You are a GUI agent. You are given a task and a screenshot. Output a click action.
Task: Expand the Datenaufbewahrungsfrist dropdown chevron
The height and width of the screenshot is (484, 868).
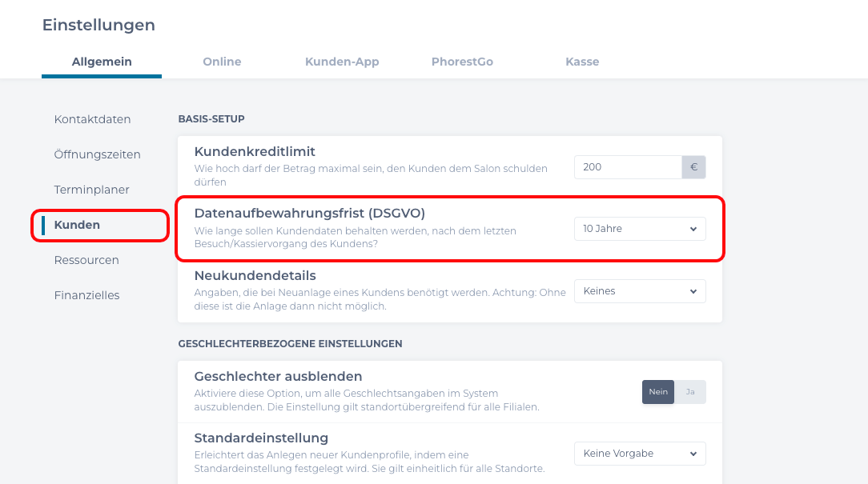point(693,229)
